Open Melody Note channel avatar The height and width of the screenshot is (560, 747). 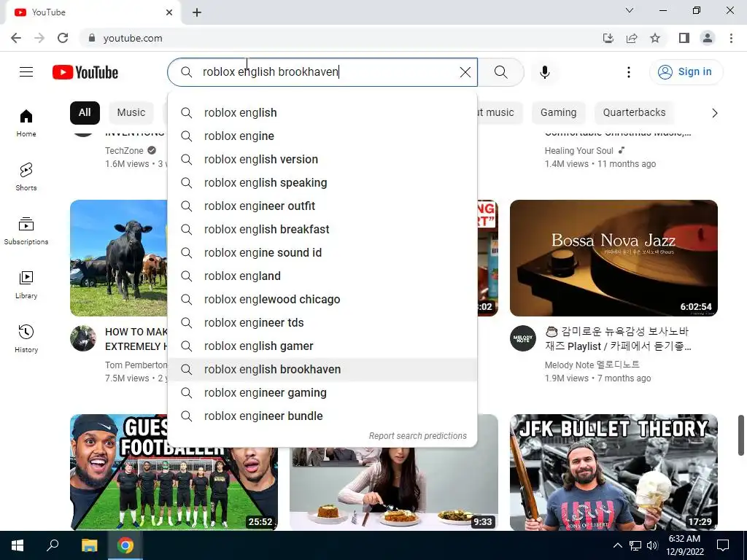point(523,338)
